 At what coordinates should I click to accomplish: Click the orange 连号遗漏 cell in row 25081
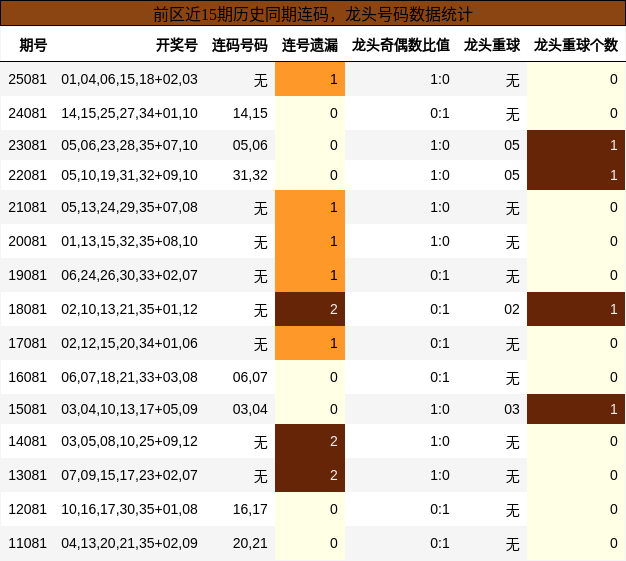click(x=310, y=79)
